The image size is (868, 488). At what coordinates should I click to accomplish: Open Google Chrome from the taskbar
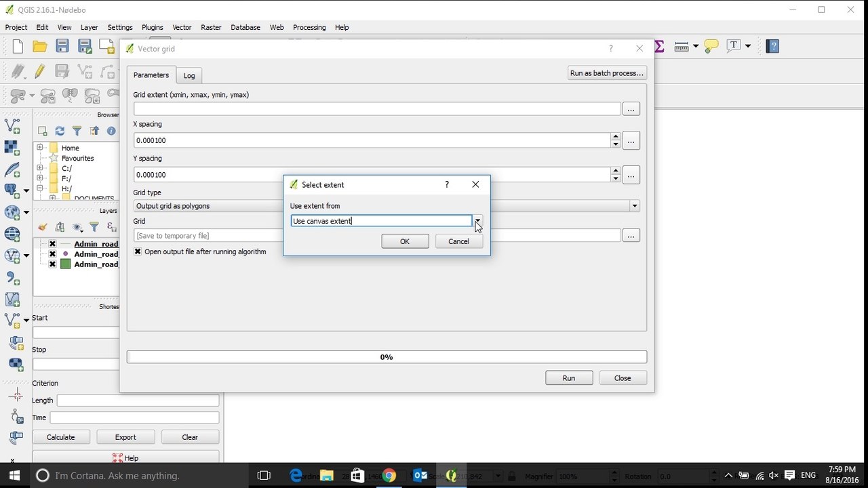pyautogui.click(x=389, y=476)
